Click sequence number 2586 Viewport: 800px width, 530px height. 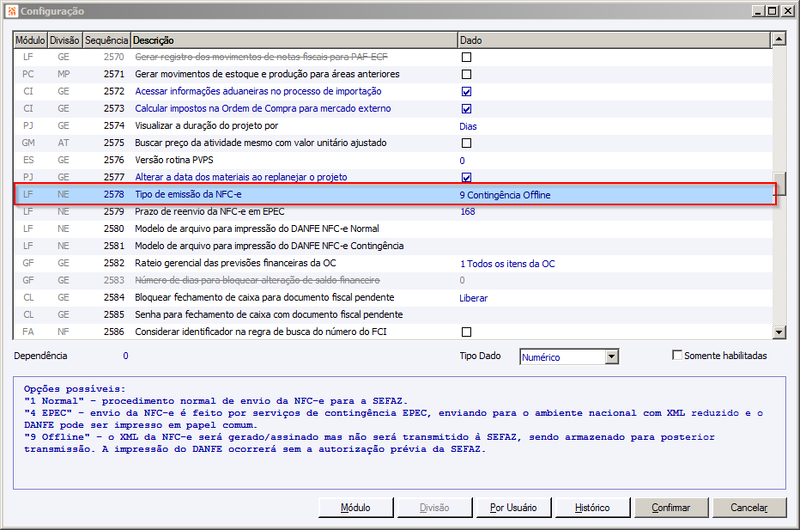[114, 332]
